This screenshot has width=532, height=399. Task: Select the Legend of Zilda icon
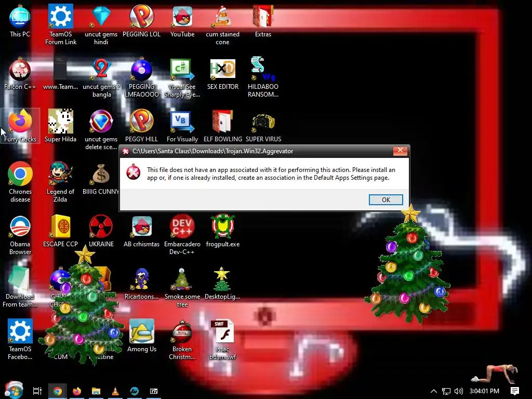(x=60, y=182)
